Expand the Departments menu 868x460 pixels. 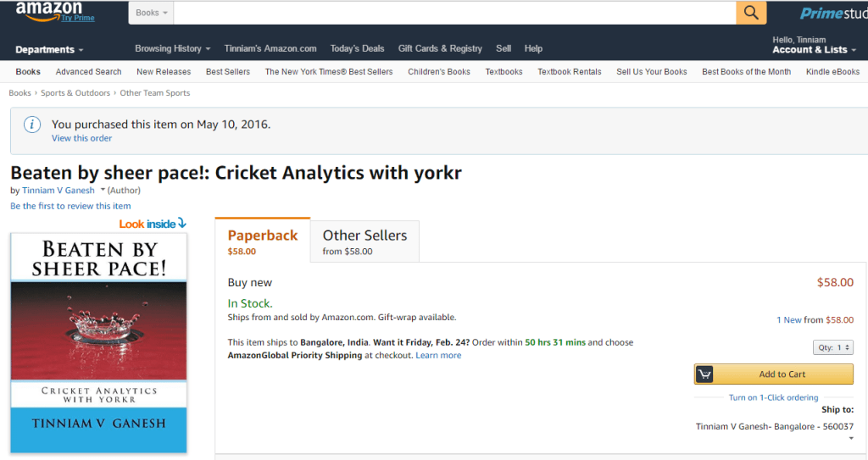click(x=49, y=50)
